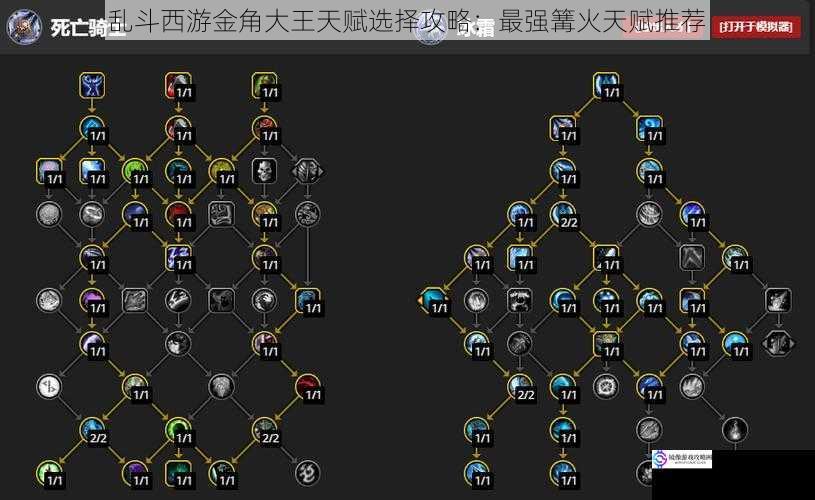815x500 pixels.
Task: Select the purple circle 1/1 talent in class tree sixth row
Action: (92, 300)
